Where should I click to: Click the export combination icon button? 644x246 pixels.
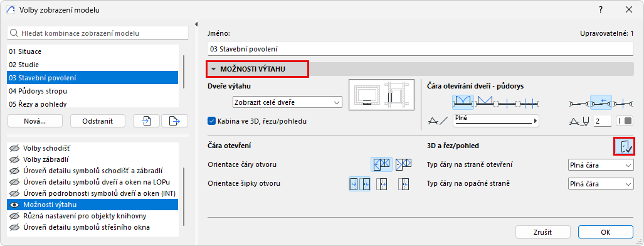point(174,120)
